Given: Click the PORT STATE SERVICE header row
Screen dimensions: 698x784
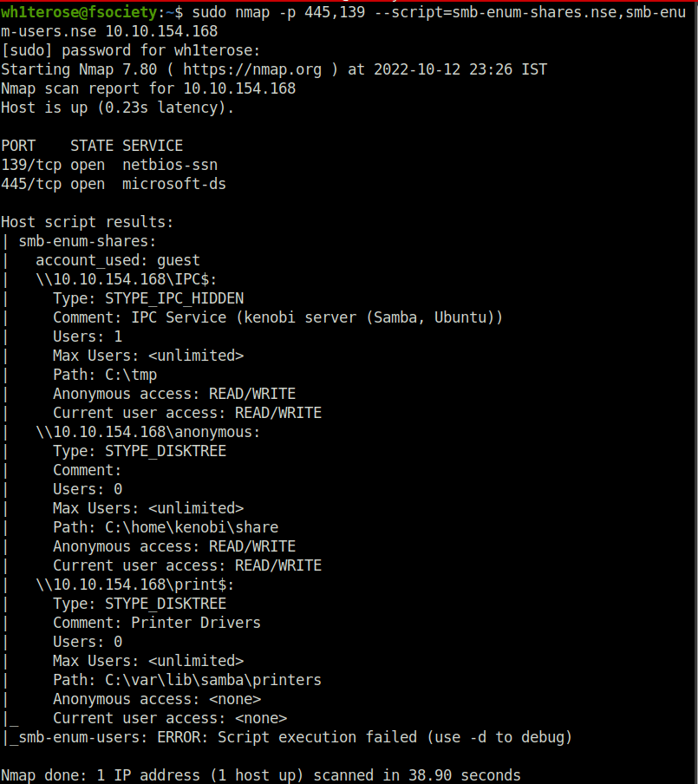Looking at the screenshot, I should point(92,146).
